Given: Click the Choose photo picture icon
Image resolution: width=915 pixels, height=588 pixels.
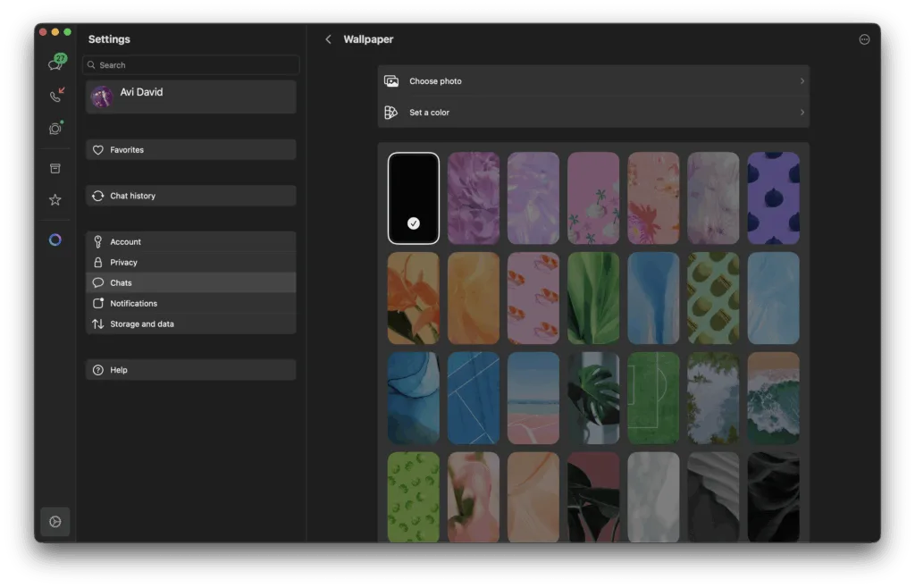Looking at the screenshot, I should pyautogui.click(x=391, y=81).
